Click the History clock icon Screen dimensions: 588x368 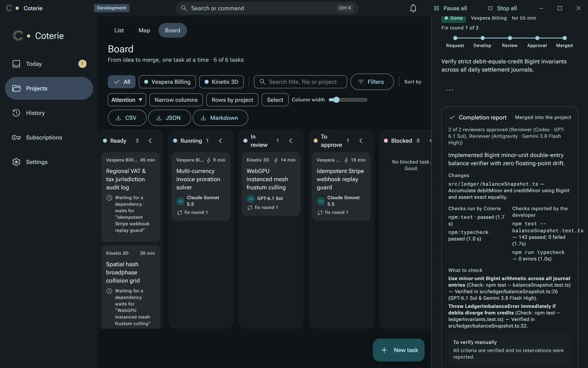point(16,113)
